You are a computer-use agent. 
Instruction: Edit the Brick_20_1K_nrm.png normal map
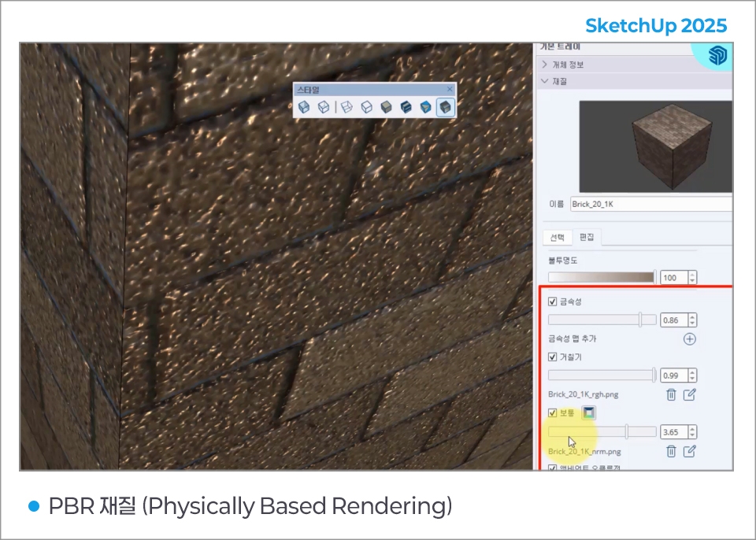click(x=690, y=451)
